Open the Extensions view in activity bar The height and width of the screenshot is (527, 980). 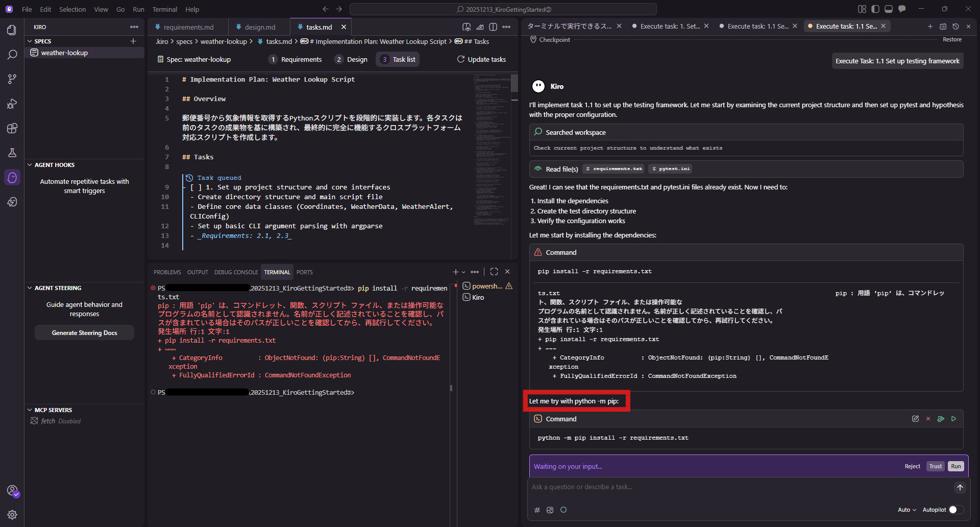click(x=12, y=128)
